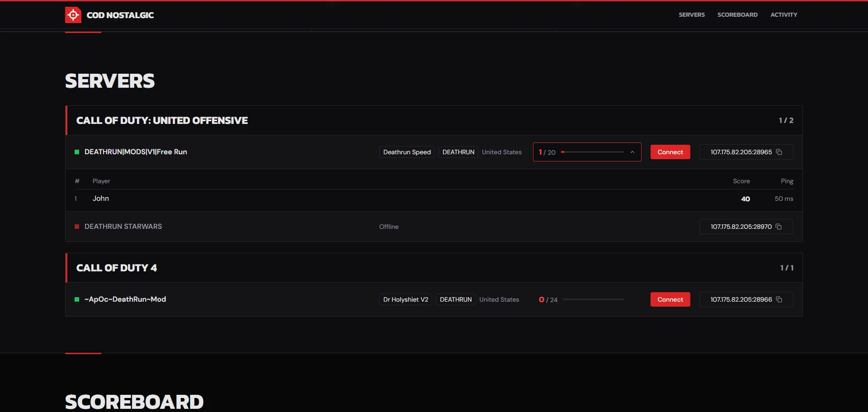Screen dimensions: 868x412
Task: Click the Deathrun Speed map tag
Action: click(407, 152)
